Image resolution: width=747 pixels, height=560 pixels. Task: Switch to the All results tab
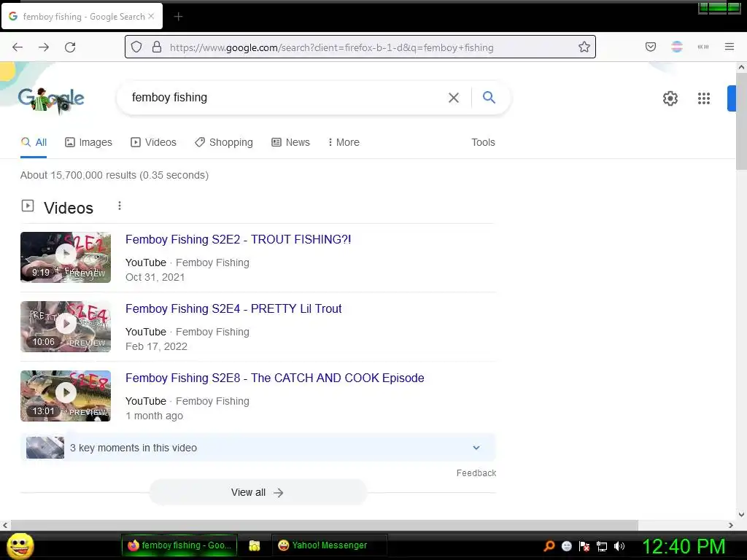point(34,142)
